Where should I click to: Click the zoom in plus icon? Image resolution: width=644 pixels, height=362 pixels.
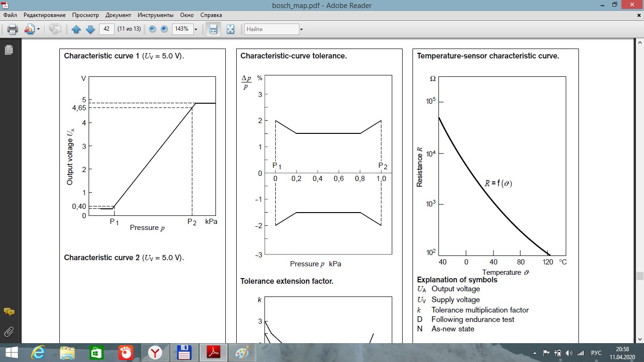(x=164, y=29)
